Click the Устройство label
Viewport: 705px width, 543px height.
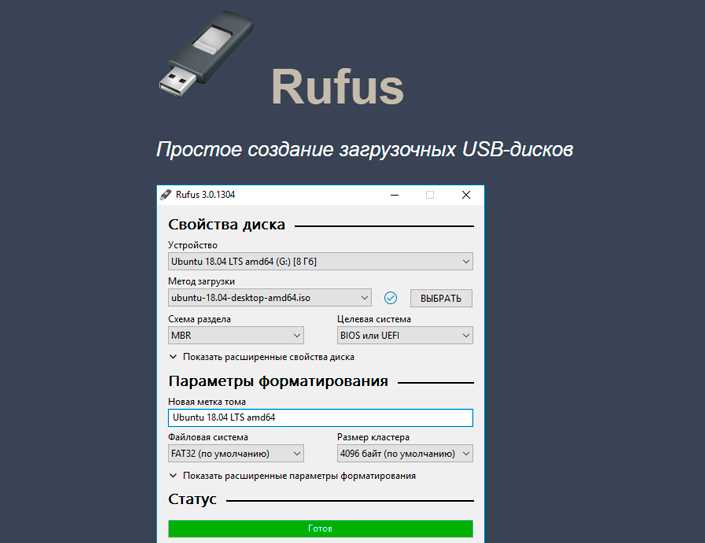(193, 245)
